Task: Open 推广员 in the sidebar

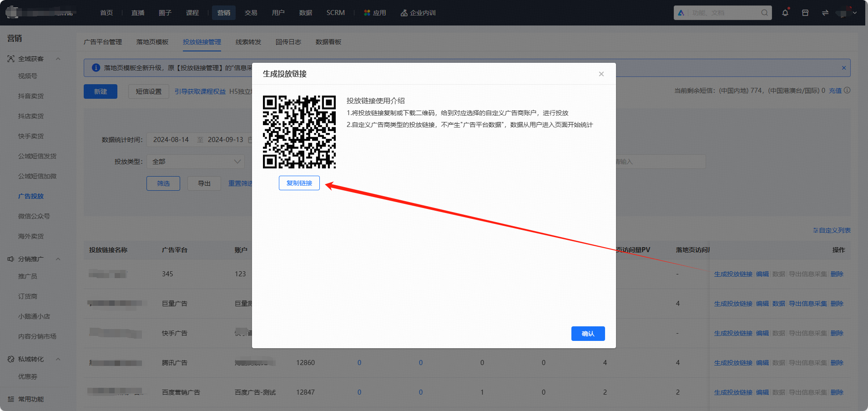Action: (28, 276)
